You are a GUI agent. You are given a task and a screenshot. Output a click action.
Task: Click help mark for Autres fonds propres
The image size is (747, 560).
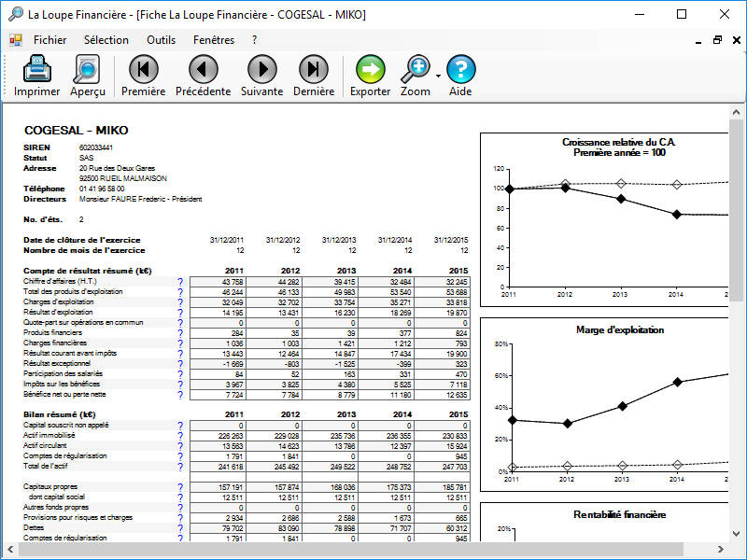coord(180,508)
